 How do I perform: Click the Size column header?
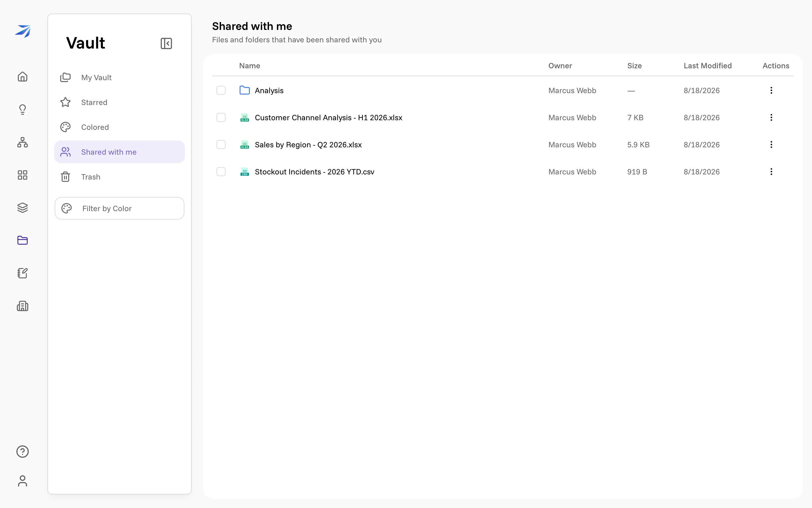(x=634, y=65)
